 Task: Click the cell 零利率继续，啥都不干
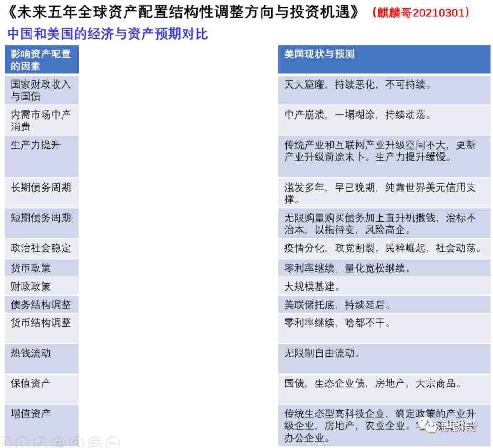click(x=384, y=328)
